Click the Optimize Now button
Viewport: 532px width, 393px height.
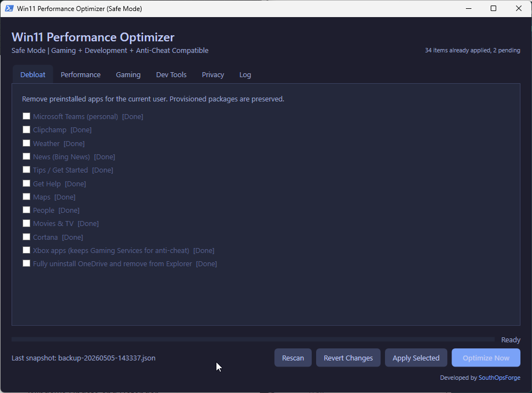point(486,358)
